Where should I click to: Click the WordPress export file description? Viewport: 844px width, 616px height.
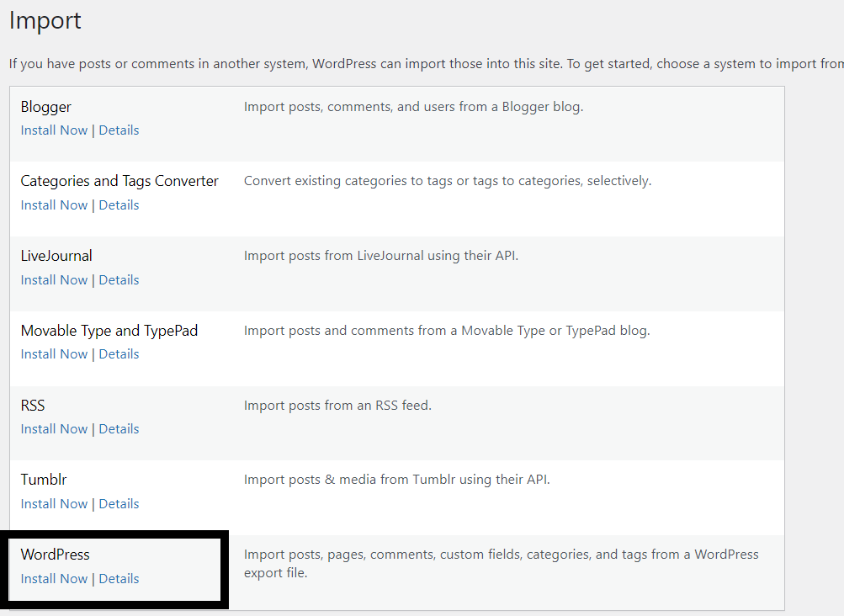coord(502,564)
